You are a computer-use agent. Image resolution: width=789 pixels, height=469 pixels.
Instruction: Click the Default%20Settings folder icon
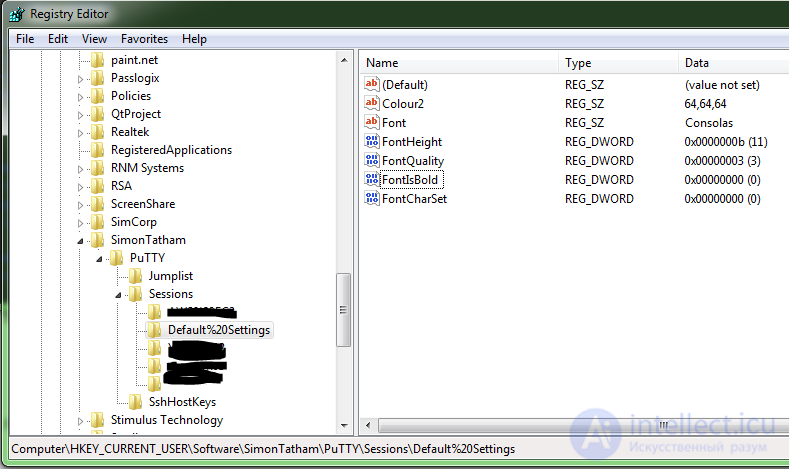coord(154,330)
